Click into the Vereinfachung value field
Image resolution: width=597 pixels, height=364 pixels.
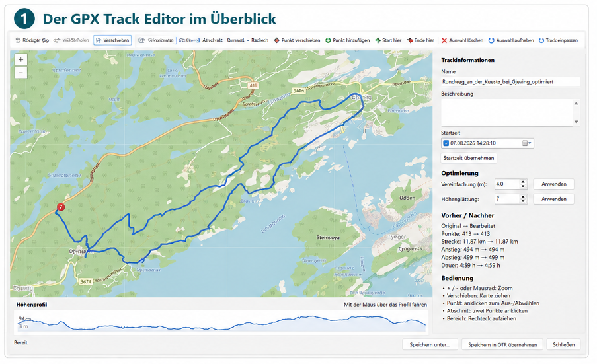[x=507, y=184]
